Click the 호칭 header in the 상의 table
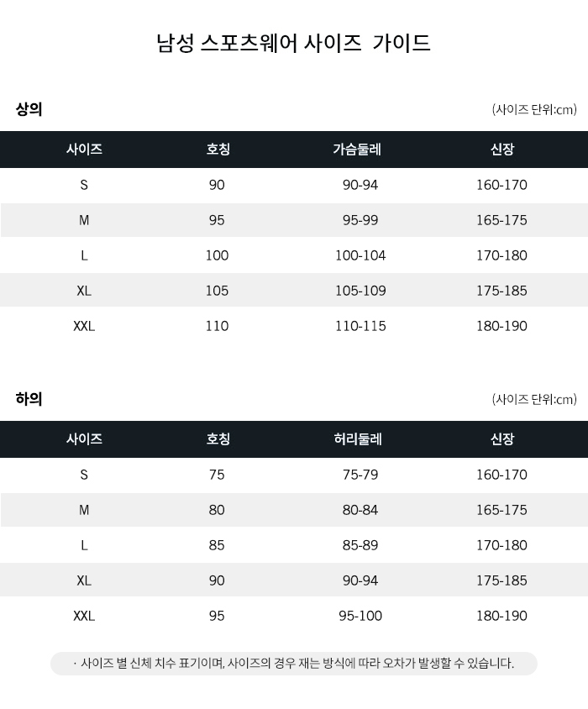Viewport: 588px width, 709px height. point(218,150)
